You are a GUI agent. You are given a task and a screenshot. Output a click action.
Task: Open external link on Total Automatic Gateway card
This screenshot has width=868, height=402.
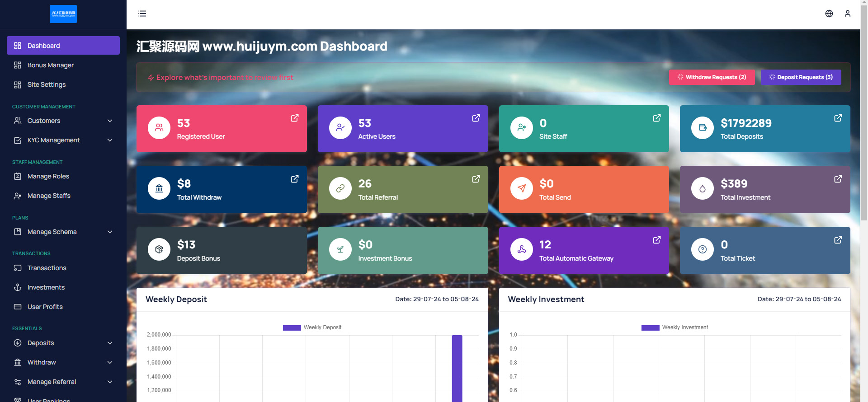tap(657, 240)
